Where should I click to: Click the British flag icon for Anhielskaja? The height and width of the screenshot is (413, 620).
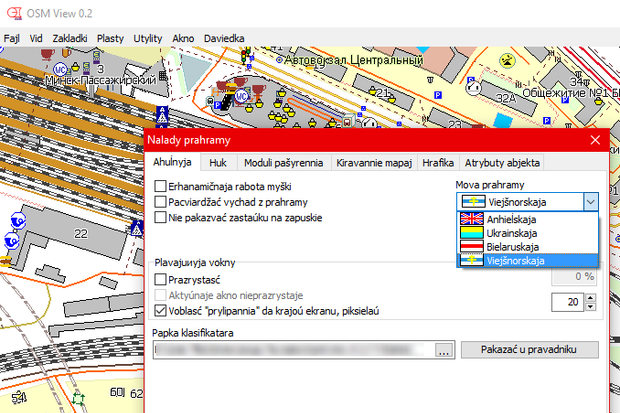click(x=472, y=218)
